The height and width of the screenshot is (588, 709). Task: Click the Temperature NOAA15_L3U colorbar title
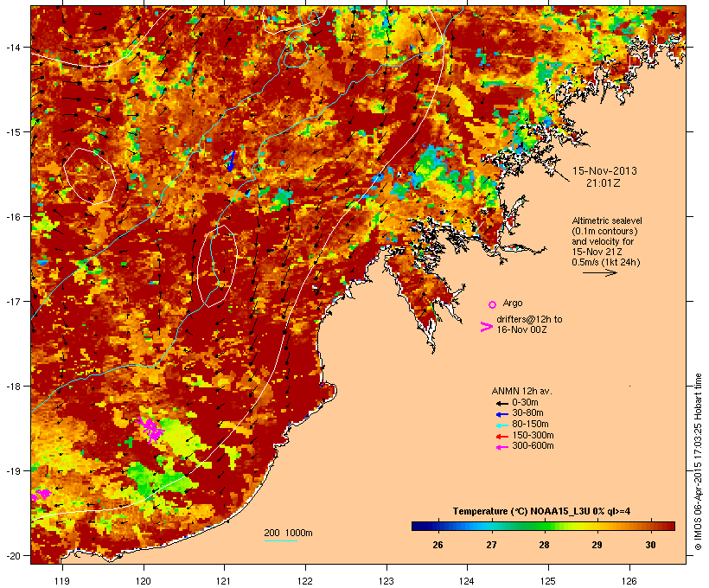542,511
